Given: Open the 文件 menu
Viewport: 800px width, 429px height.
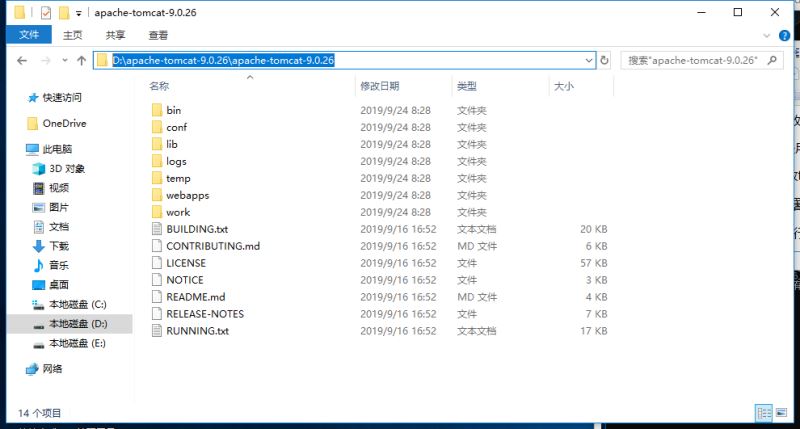Looking at the screenshot, I should pyautogui.click(x=29, y=35).
